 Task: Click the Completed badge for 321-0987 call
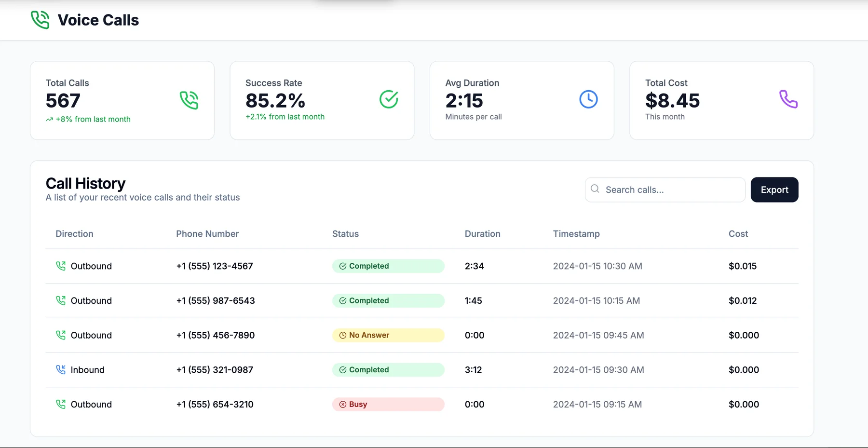388,370
